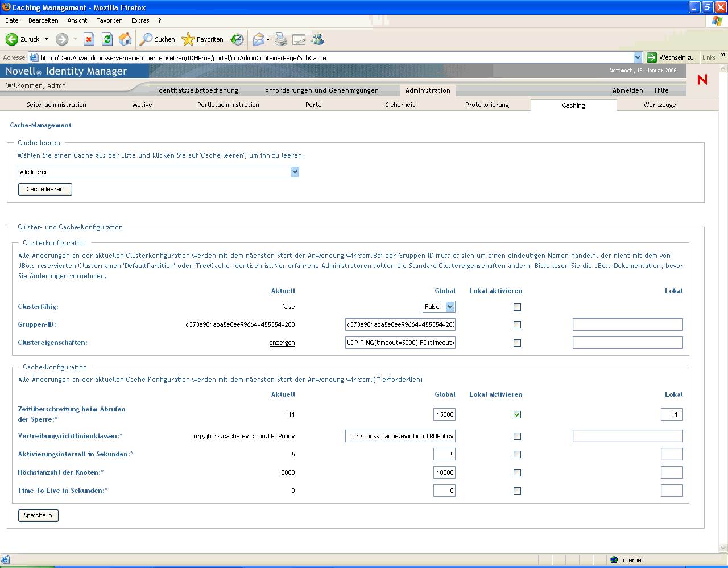The width and height of the screenshot is (728, 568).
Task: Open the Ansicht menu
Action: coord(77,20)
